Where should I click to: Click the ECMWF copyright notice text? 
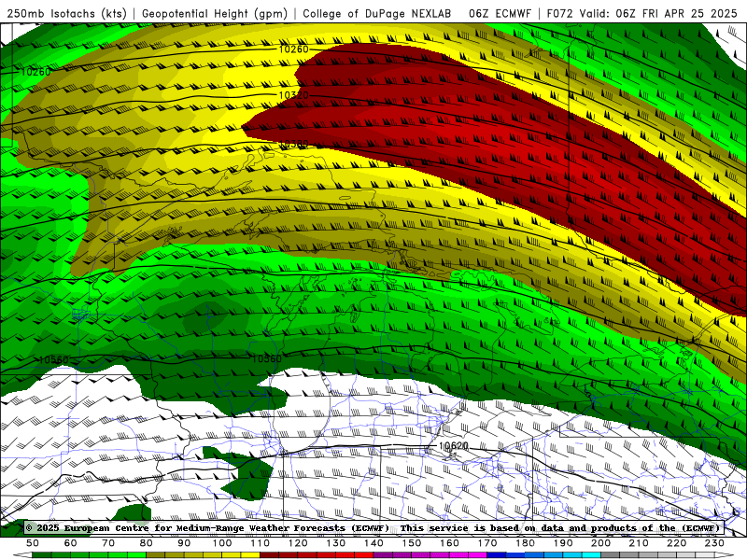[x=373, y=527]
